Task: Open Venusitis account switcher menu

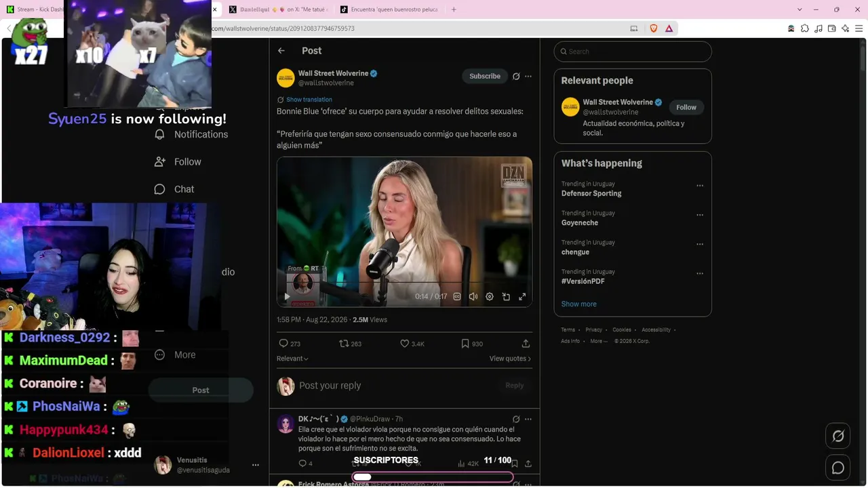Action: [x=256, y=465]
